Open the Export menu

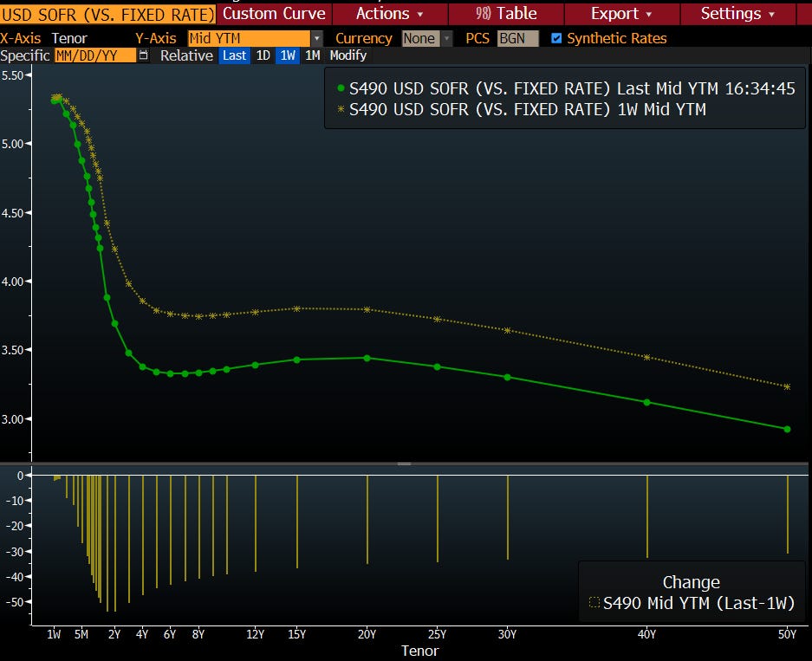click(621, 14)
